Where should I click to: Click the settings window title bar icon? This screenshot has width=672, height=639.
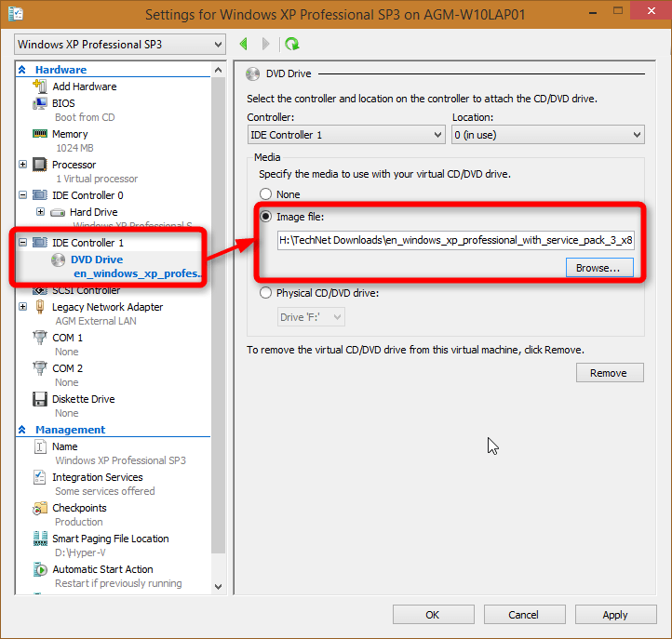16,14
